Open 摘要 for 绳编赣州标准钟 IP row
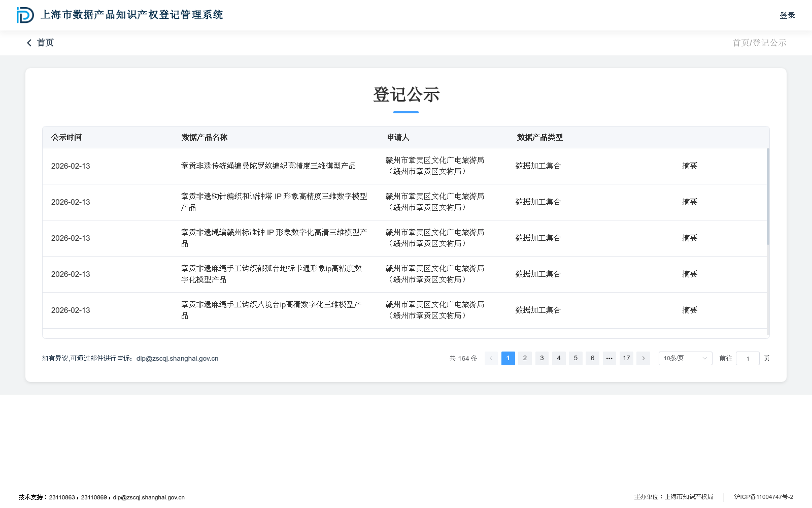Screen dimensions: 812x508 (x=690, y=238)
